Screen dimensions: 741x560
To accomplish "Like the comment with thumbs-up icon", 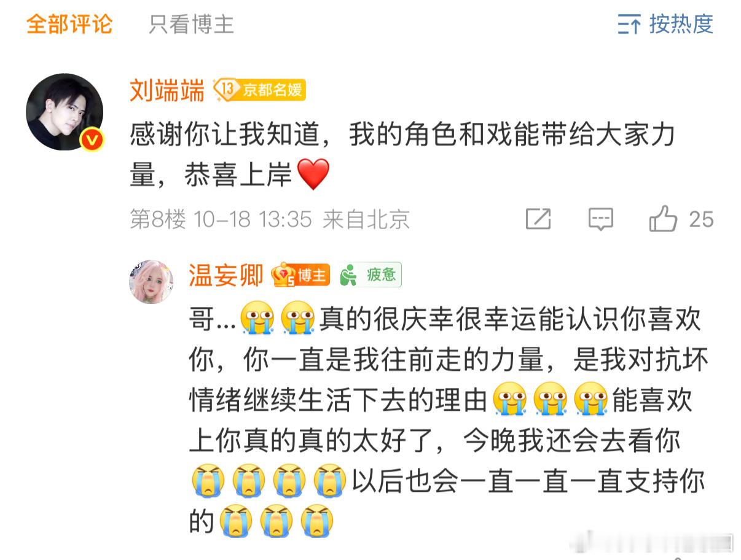I will [x=663, y=219].
